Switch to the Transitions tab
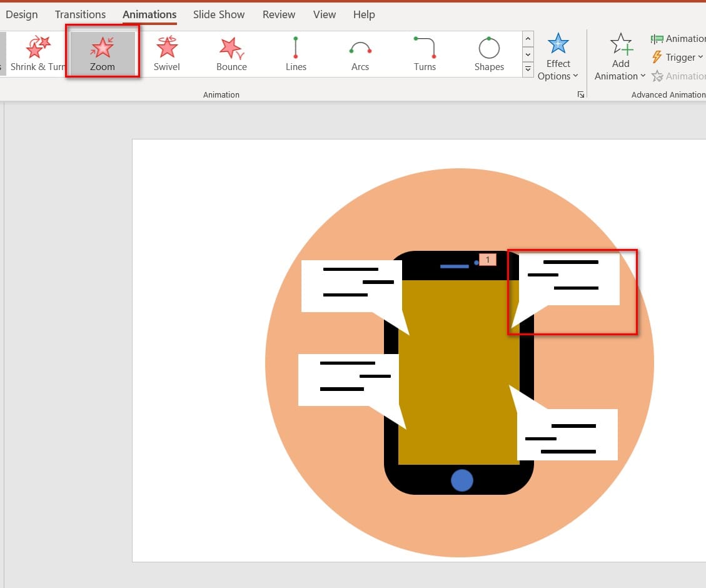Screen dimensions: 706x588 pos(80,14)
